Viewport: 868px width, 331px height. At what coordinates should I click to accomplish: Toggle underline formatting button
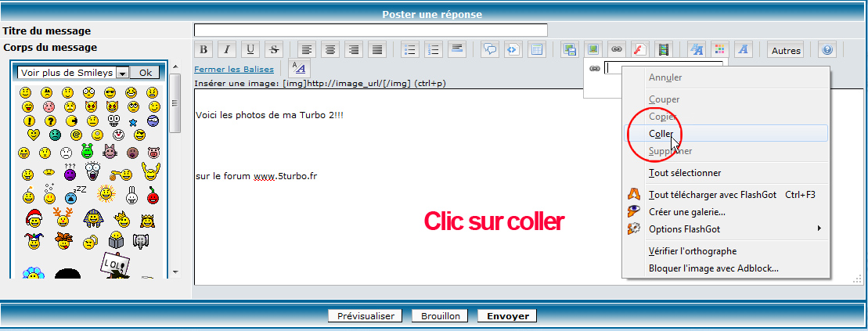[x=250, y=49]
